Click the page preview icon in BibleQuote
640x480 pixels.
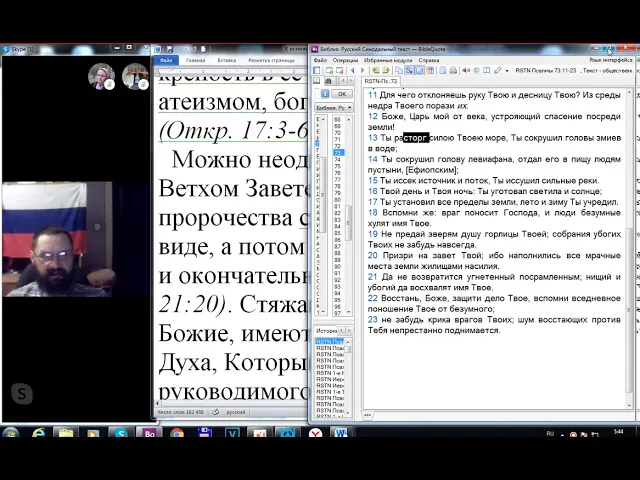pyautogui.click(x=443, y=71)
